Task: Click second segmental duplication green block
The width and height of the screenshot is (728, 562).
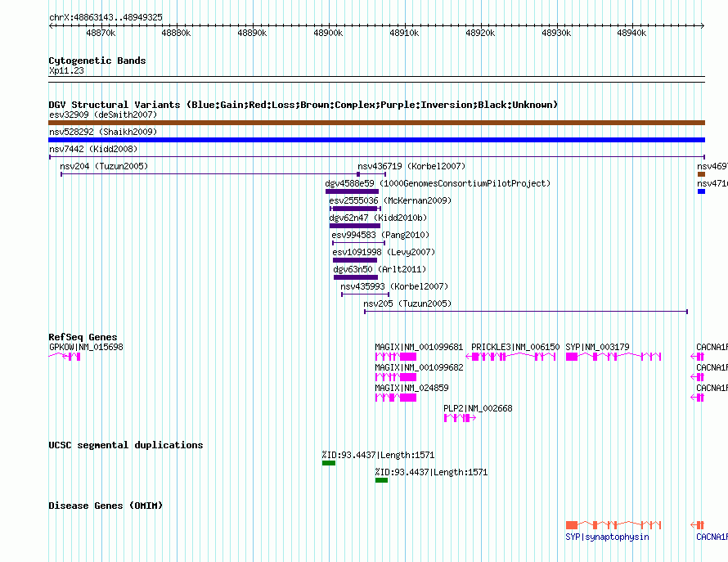Action: 381,480
